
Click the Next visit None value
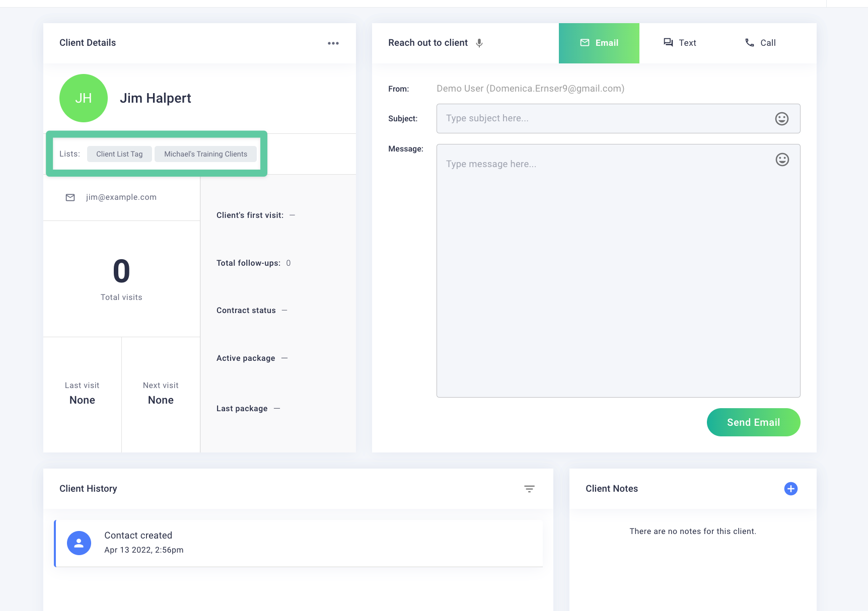point(161,400)
